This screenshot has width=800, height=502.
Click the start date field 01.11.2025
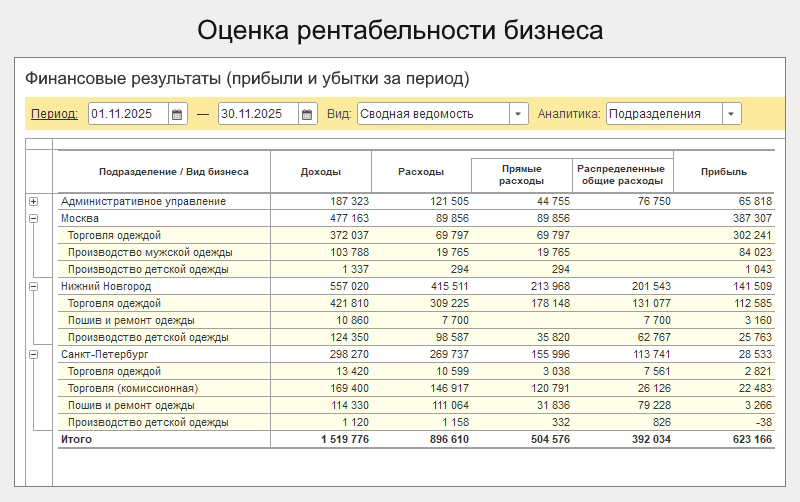click(128, 114)
